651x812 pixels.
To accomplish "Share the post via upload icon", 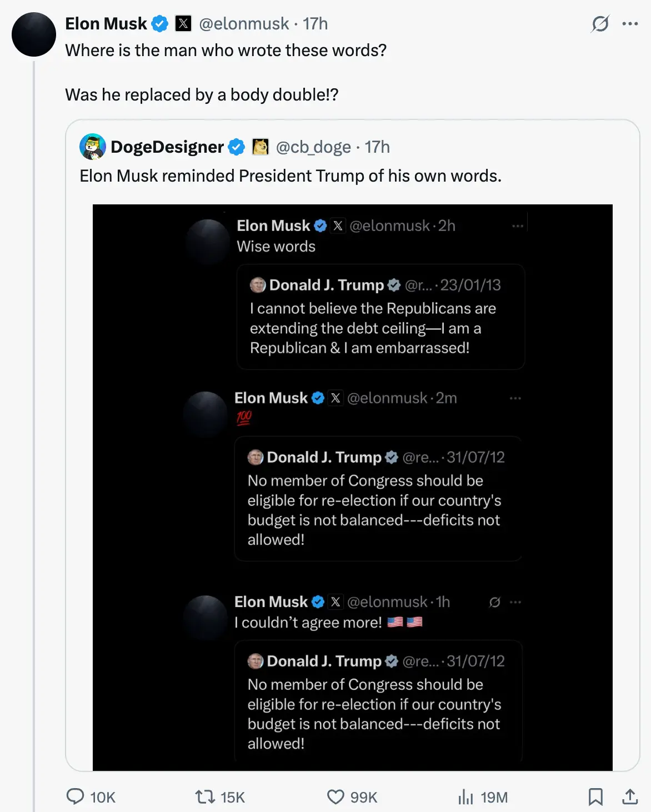I will pos(630,796).
